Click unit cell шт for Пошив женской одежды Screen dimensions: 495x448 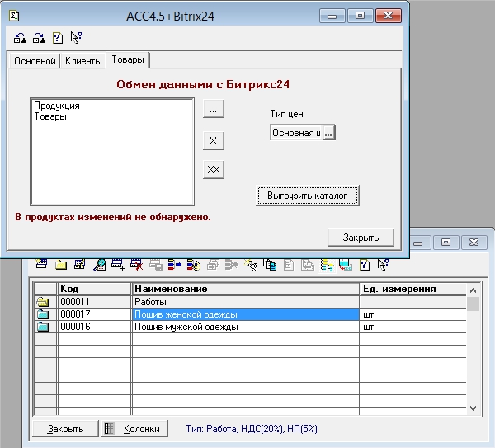click(413, 314)
